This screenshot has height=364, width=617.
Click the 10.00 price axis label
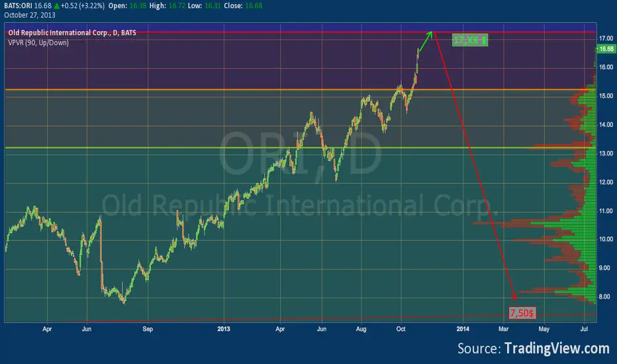pyautogui.click(x=606, y=240)
